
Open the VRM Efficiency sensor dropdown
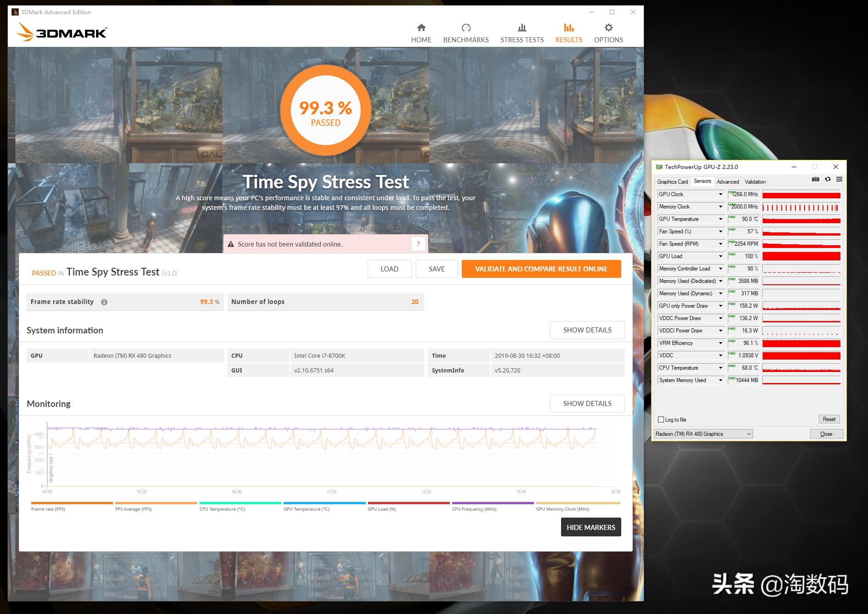tap(720, 343)
